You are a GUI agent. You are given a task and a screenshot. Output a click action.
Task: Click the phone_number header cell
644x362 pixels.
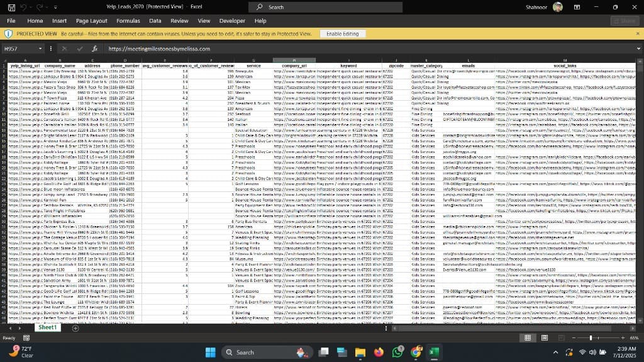coord(125,65)
